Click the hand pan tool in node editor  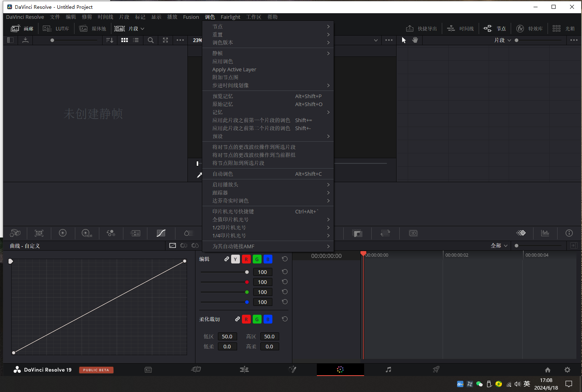click(x=415, y=40)
